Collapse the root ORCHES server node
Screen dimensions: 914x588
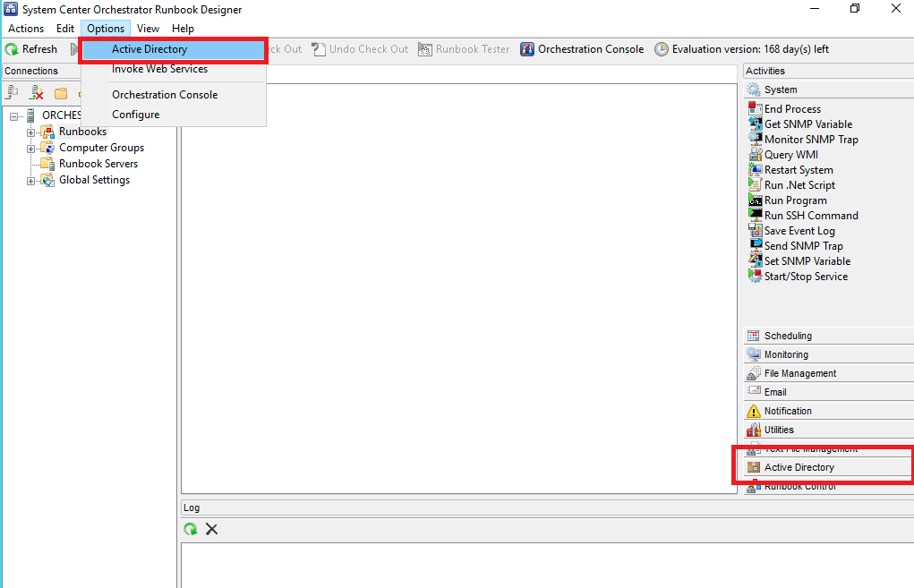pos(14,115)
